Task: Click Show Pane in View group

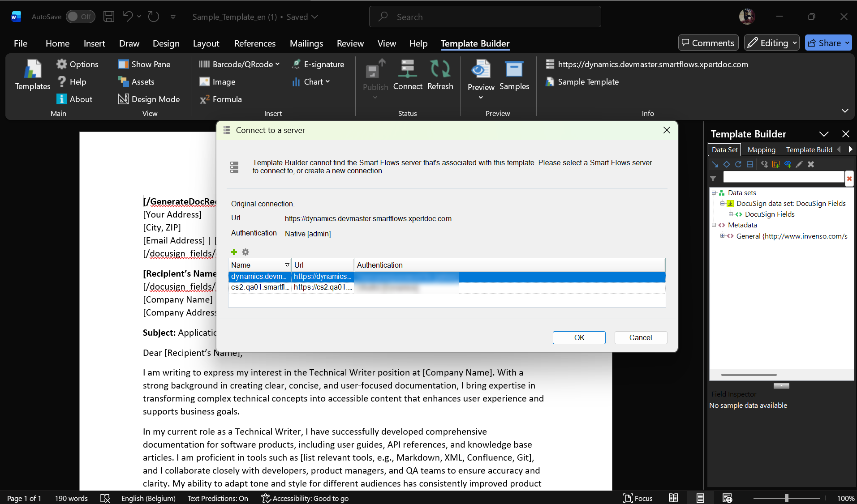Action: coord(144,64)
